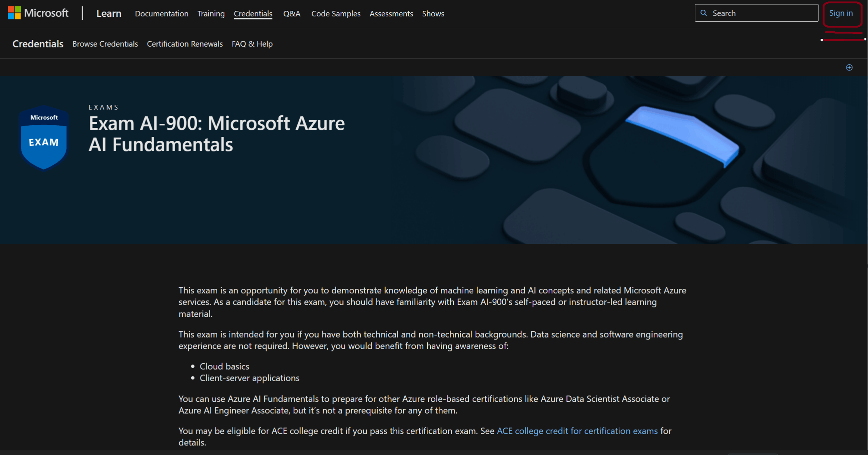Select the Credentials nav item

tap(253, 14)
